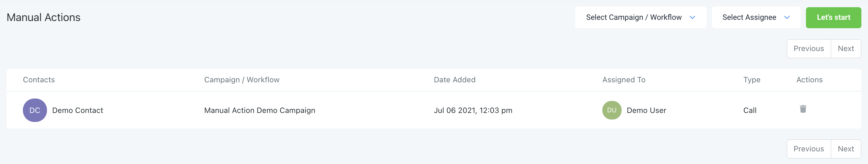This screenshot has width=868, height=164.
Task: Click the chevron beside Select Campaign / Workflow
Action: (692, 17)
